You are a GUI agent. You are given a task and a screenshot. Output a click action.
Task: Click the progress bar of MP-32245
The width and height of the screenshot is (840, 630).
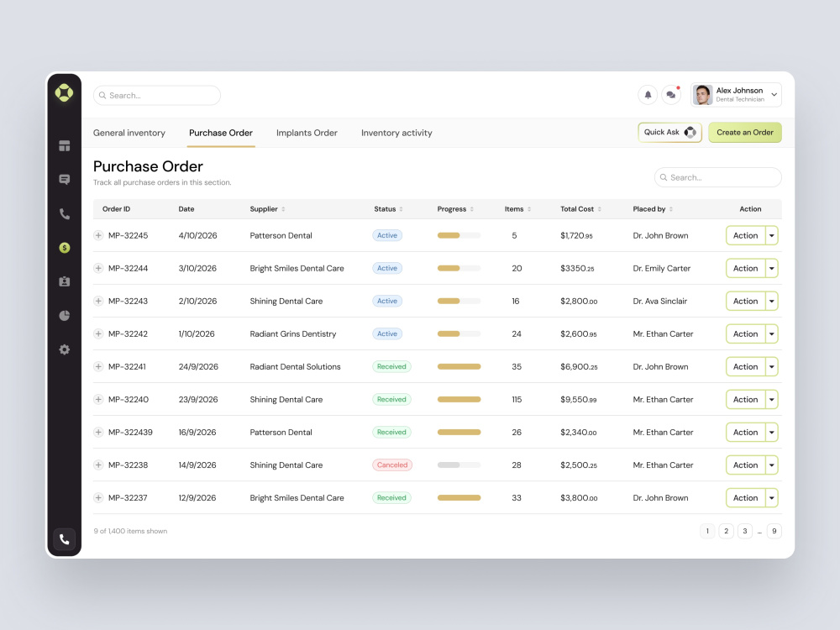pyautogui.click(x=459, y=235)
